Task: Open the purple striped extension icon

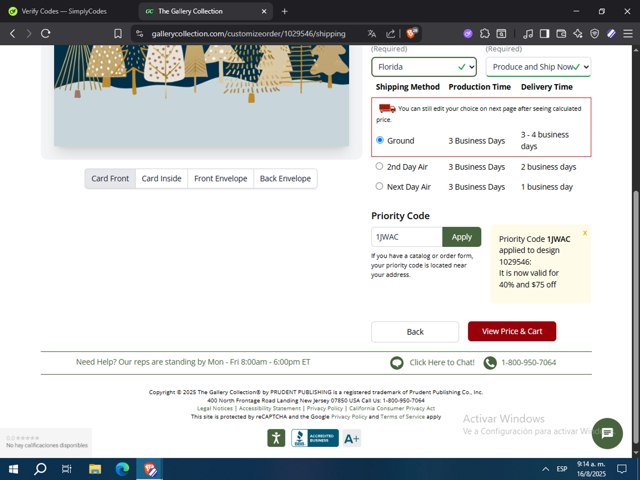Action: [x=611, y=33]
